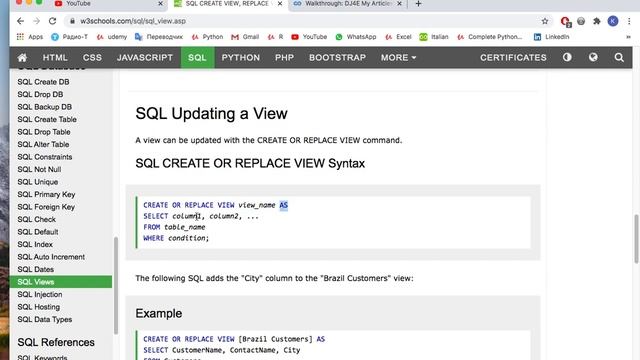The height and width of the screenshot is (360, 640).
Task: Open BOOTSTRAP in top navigation
Action: tap(337, 58)
